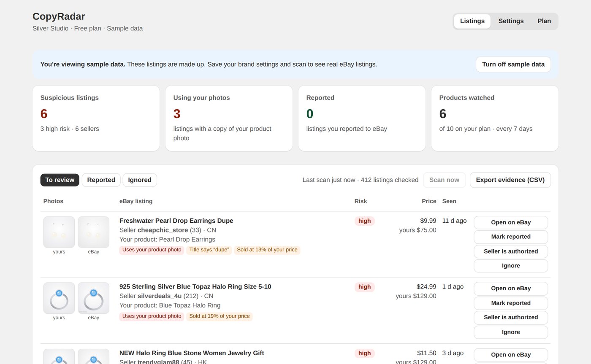This screenshot has width=591, height=364.
Task: Click the Products watched card
Action: (x=495, y=118)
